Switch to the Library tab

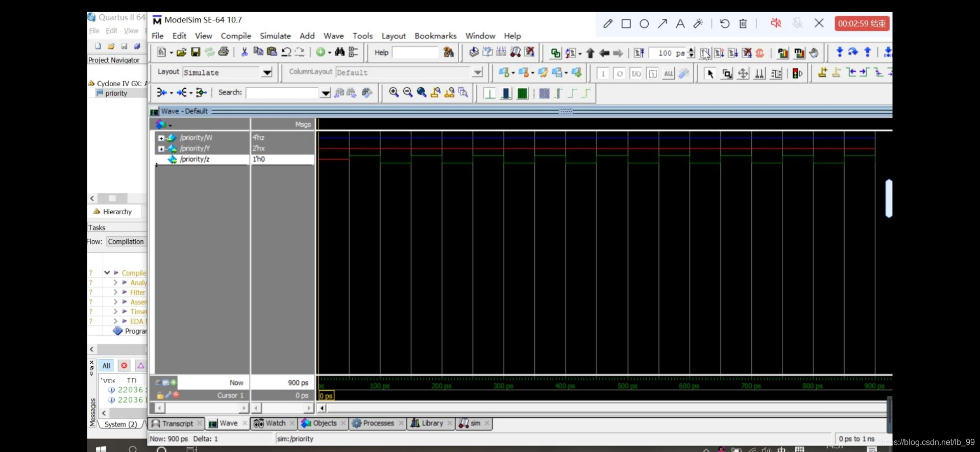pyautogui.click(x=431, y=423)
